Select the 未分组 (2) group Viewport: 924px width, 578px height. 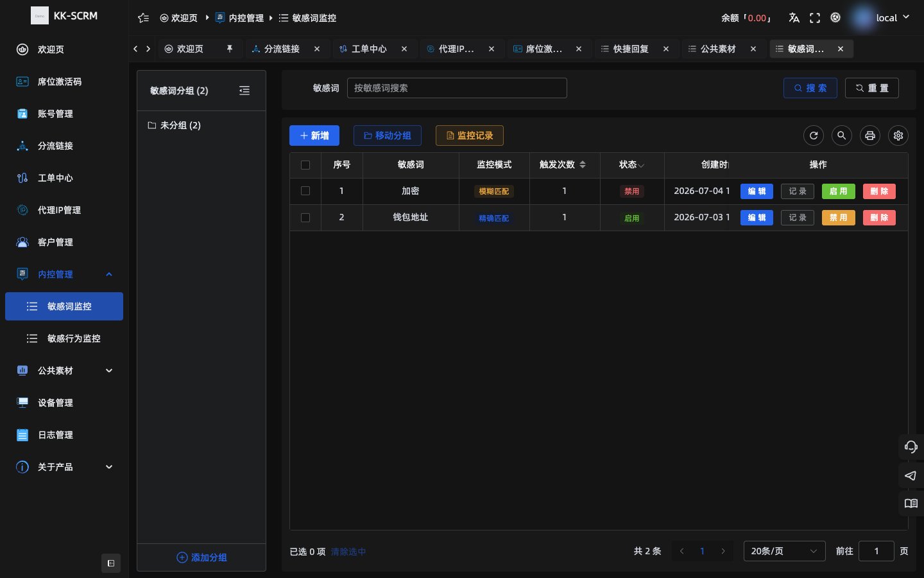point(201,125)
